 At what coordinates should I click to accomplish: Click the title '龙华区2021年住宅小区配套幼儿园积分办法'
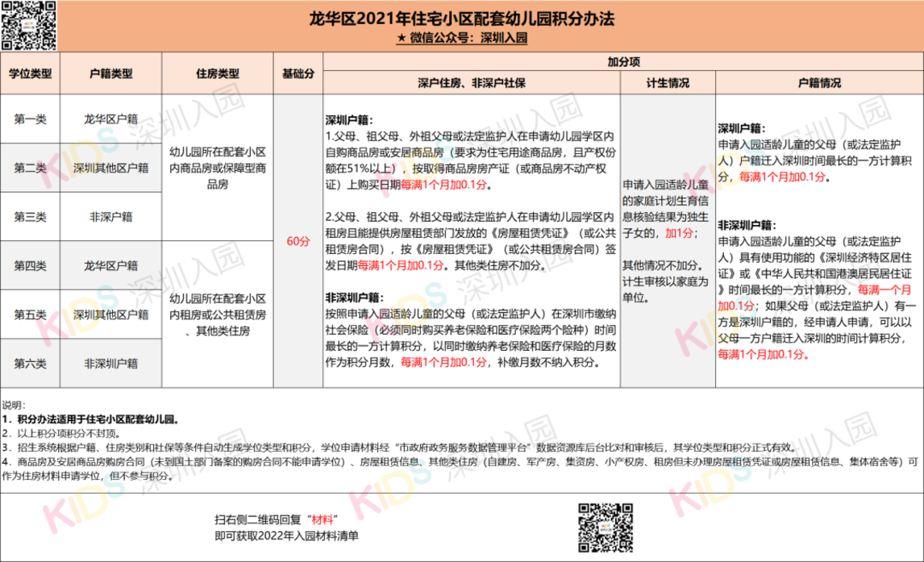coord(462,19)
